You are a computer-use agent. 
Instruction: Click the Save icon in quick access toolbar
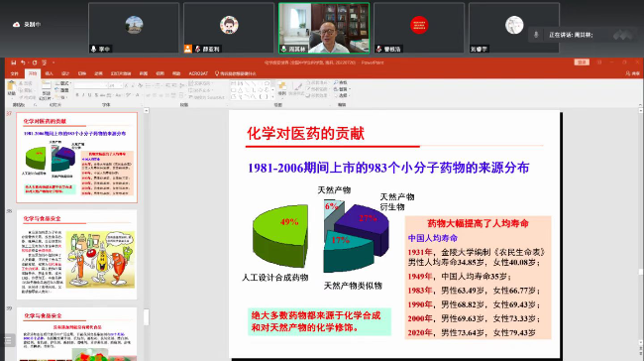click(x=14, y=62)
